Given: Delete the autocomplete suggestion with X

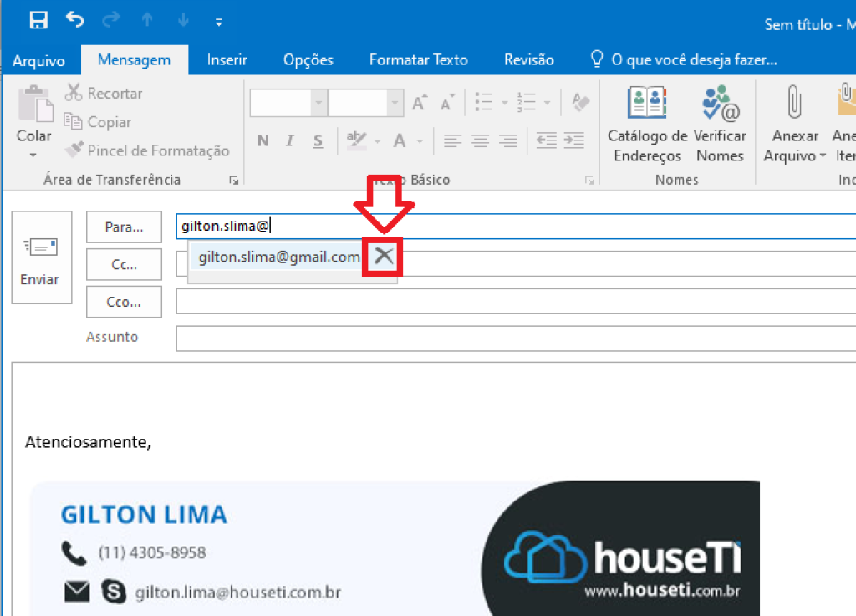Looking at the screenshot, I should [384, 256].
